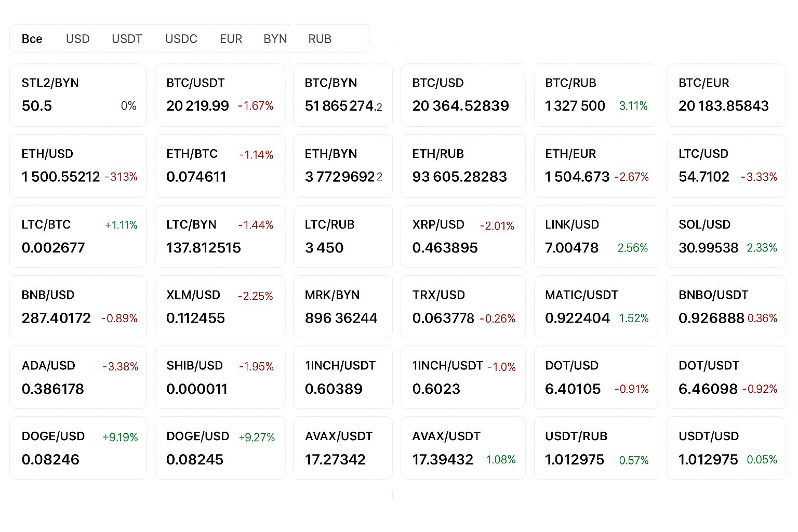This screenshot has height=532, width=798.
Task: Click the SHIB/USD pair card
Action: 220,377
